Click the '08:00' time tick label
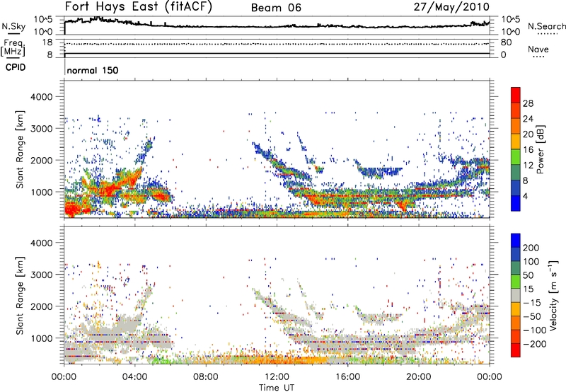566x392 pixels. (206, 377)
